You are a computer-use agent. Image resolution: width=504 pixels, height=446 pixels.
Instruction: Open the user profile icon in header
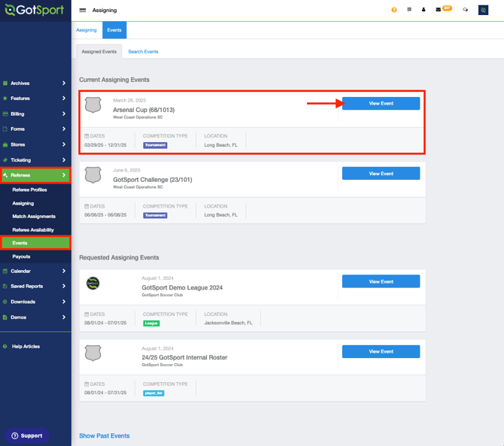pyautogui.click(x=424, y=10)
